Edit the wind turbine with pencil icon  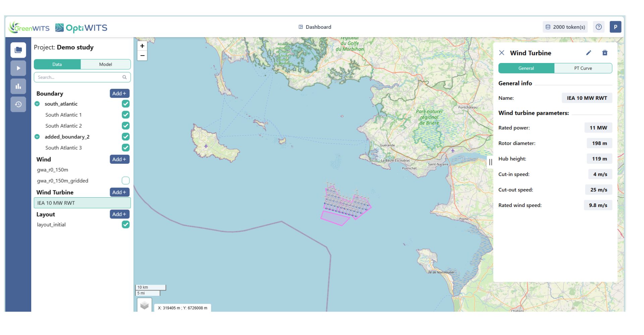pyautogui.click(x=589, y=53)
